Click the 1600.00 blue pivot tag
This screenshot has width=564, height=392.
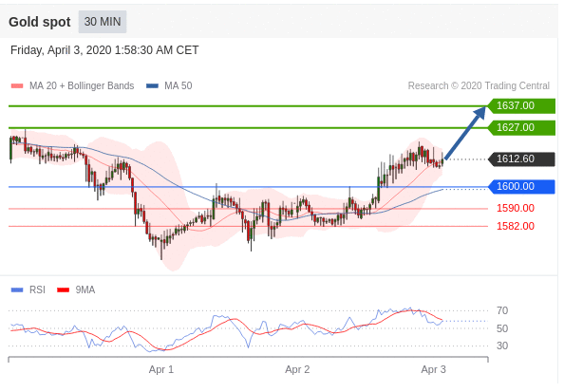(x=521, y=187)
